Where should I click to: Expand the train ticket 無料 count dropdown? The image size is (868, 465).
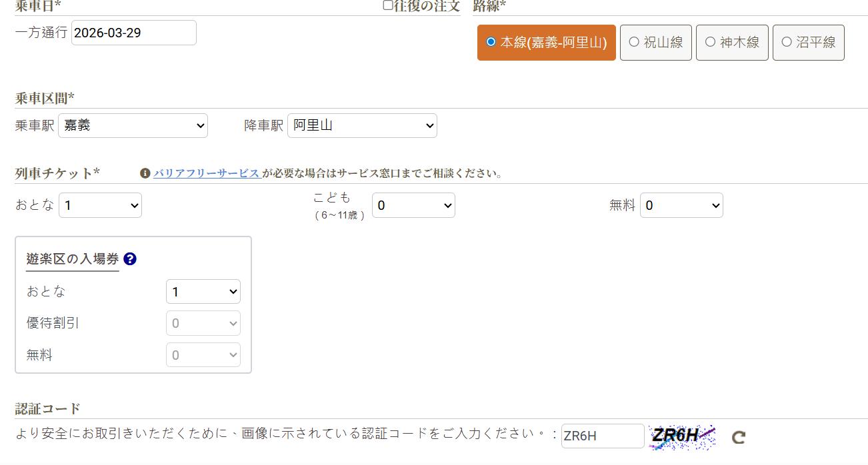point(681,205)
